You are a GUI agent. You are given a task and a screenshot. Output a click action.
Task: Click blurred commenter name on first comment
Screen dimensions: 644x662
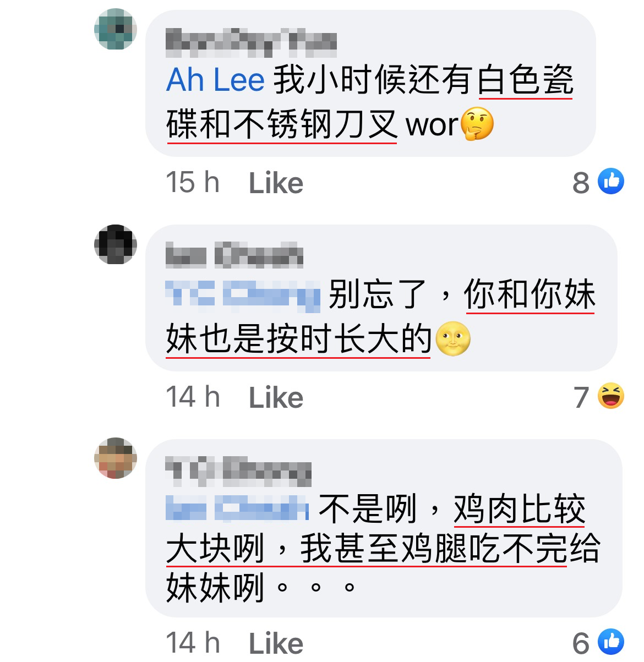click(x=252, y=42)
